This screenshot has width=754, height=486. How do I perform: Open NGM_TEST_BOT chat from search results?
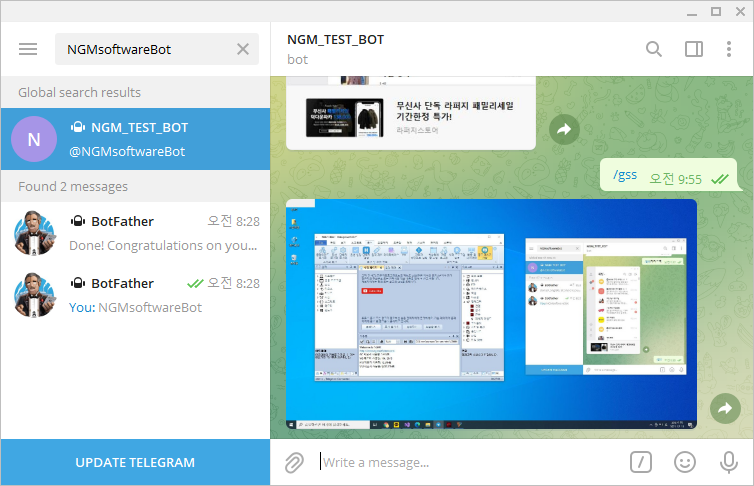click(x=135, y=139)
